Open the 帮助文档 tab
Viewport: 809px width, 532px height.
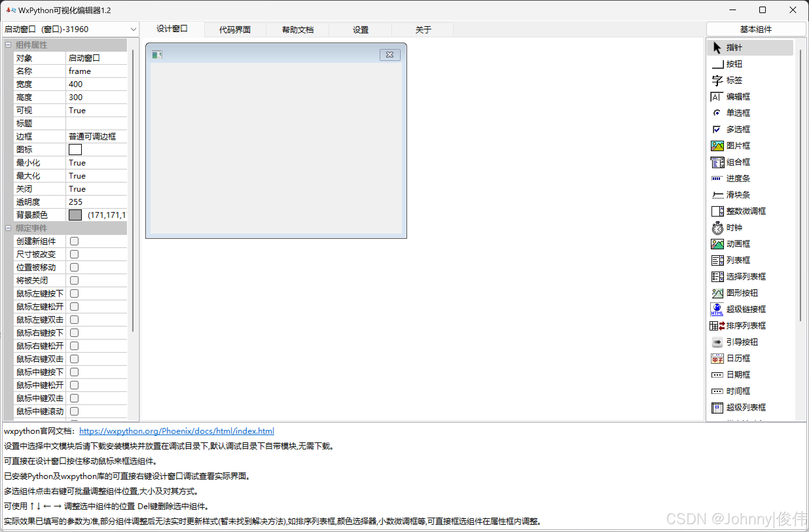pyautogui.click(x=298, y=30)
